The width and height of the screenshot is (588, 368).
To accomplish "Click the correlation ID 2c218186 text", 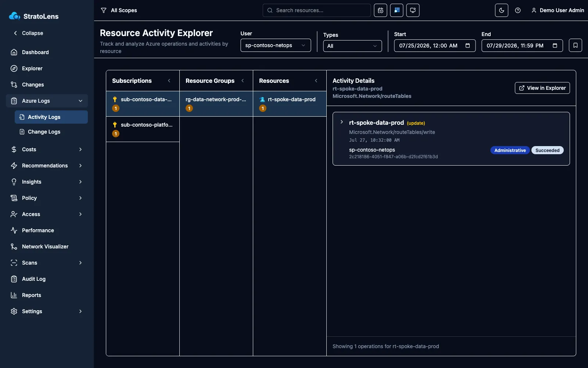I will pos(393,157).
